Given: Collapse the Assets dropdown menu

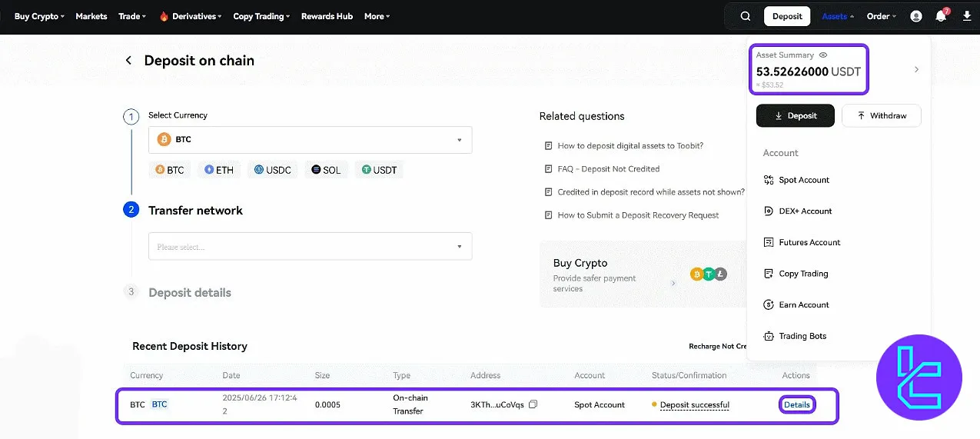Looking at the screenshot, I should click(838, 16).
